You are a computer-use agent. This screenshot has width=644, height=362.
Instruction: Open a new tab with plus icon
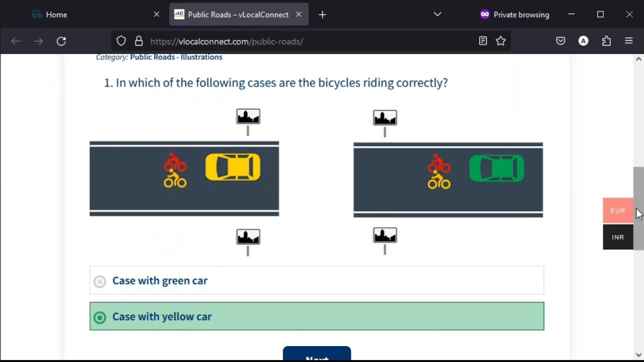(x=323, y=15)
